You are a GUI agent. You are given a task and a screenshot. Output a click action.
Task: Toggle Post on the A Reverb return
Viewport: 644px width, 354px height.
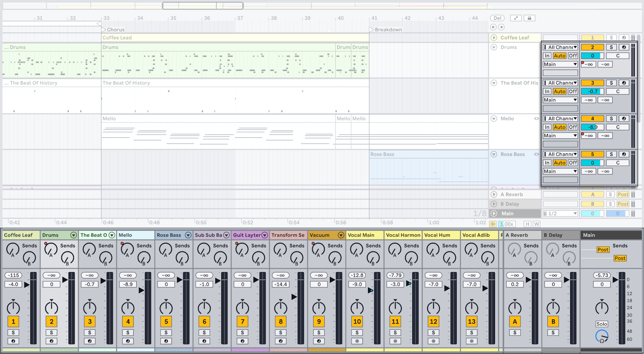coord(623,194)
